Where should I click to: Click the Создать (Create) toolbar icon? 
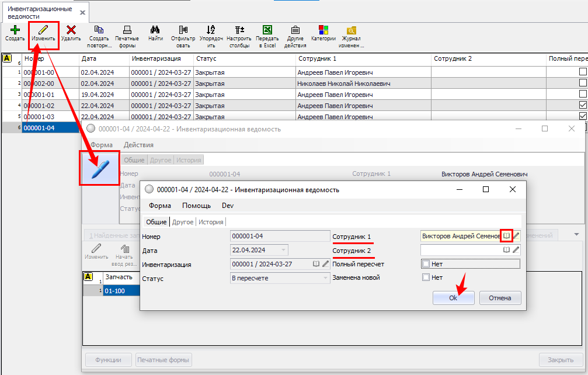[x=15, y=30]
